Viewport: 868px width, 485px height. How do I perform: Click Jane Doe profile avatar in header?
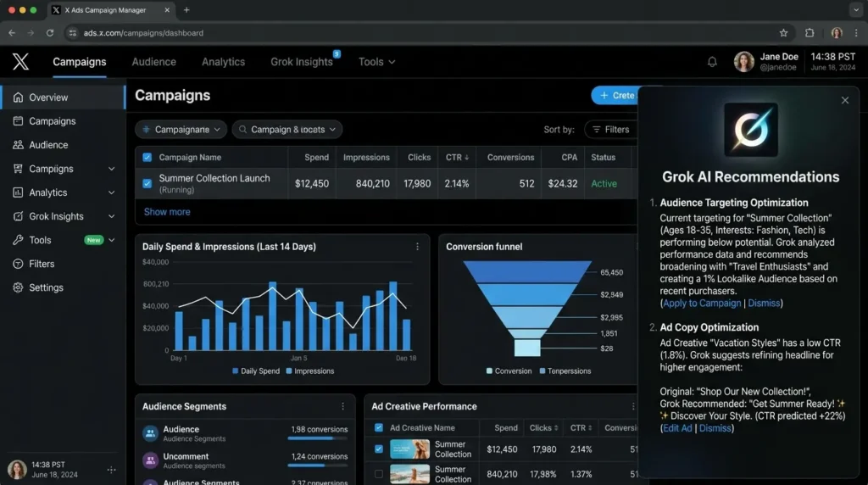coord(743,61)
